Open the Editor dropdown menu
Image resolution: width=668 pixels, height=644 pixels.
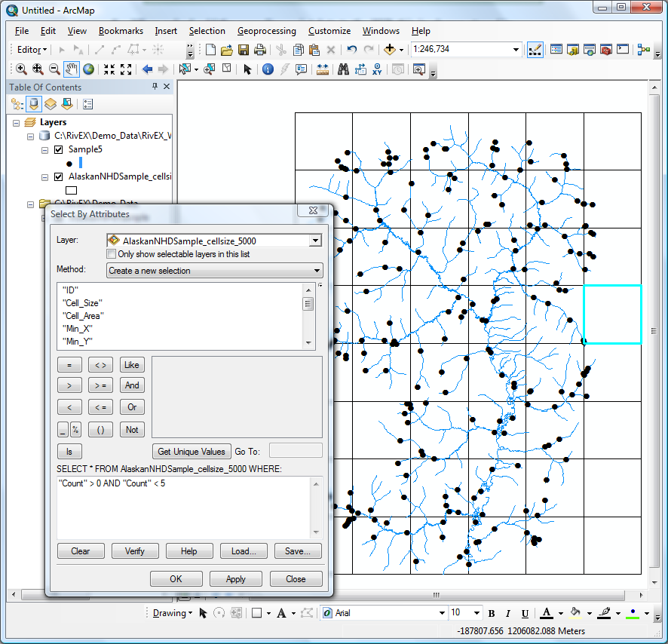[32, 50]
